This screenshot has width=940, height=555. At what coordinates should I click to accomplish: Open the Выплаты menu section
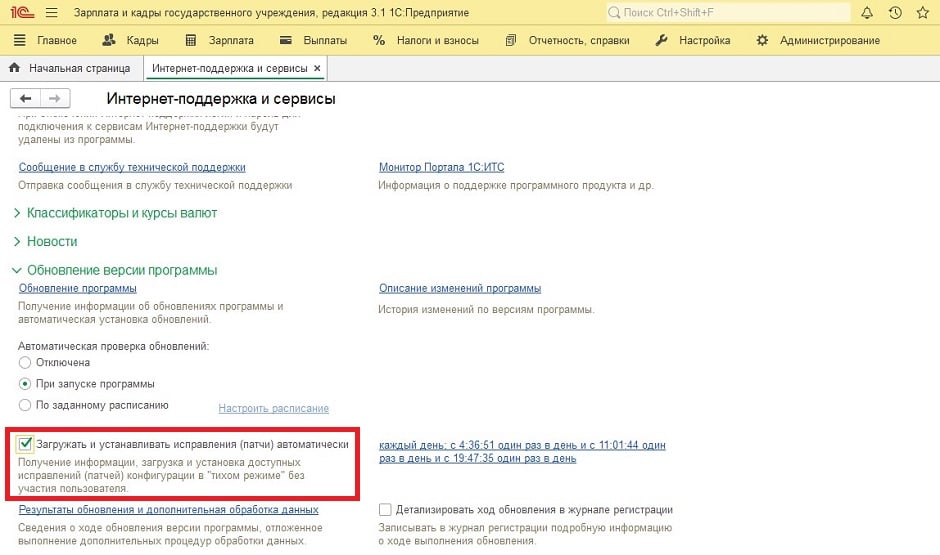pos(325,40)
